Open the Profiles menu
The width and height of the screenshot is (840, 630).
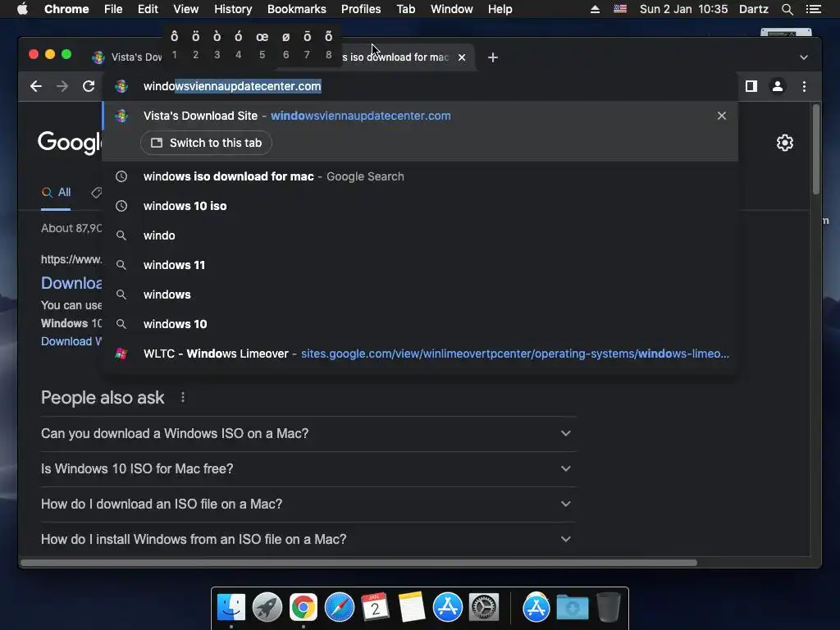pyautogui.click(x=361, y=9)
